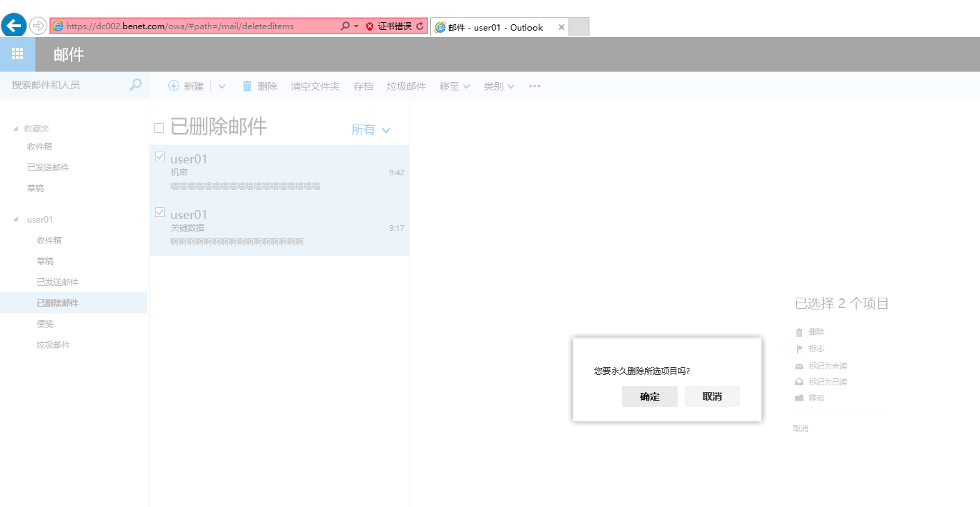
Task: Click the move folder icon in selection panel
Action: pyautogui.click(x=799, y=398)
